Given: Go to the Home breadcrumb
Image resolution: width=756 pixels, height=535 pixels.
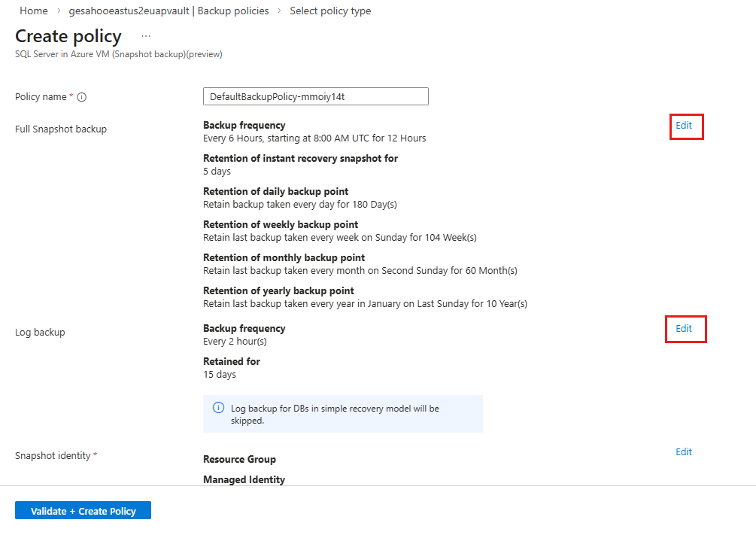Looking at the screenshot, I should pyautogui.click(x=34, y=11).
